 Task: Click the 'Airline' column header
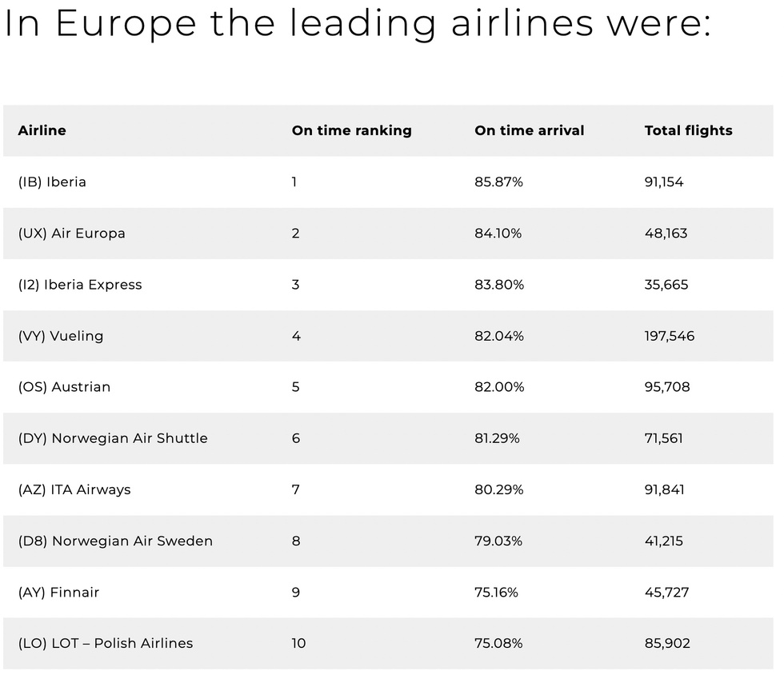pyautogui.click(x=42, y=130)
